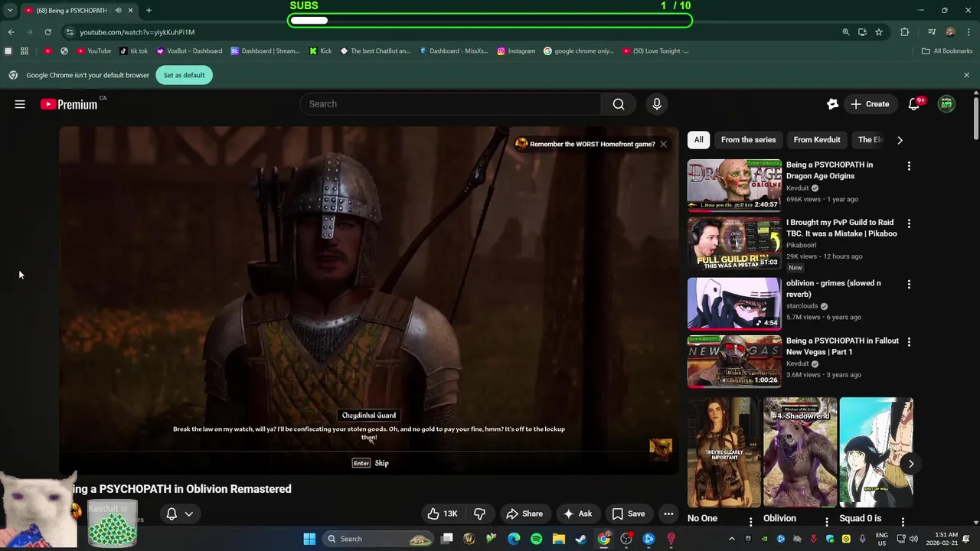Open Chrome zoom magnifier in address bar

tap(846, 32)
